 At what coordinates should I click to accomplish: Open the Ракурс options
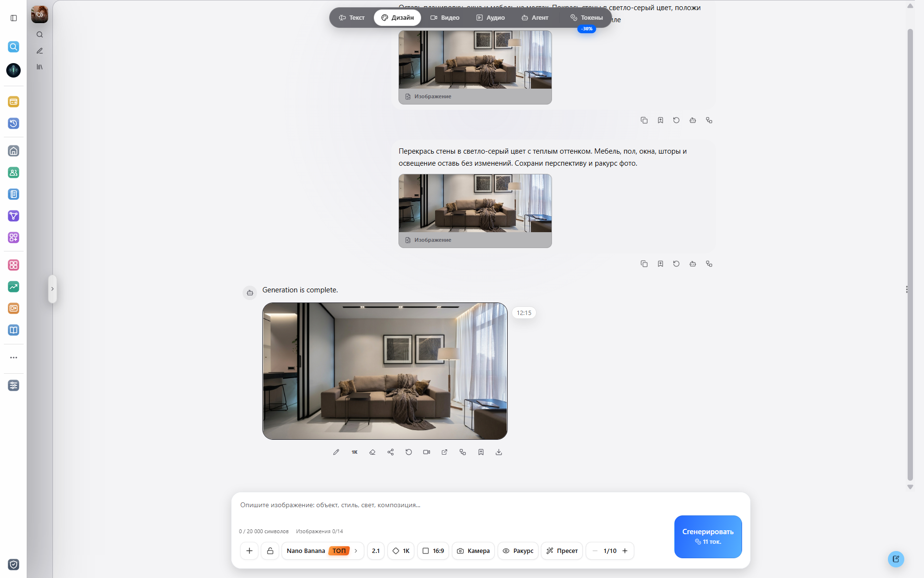pyautogui.click(x=518, y=551)
